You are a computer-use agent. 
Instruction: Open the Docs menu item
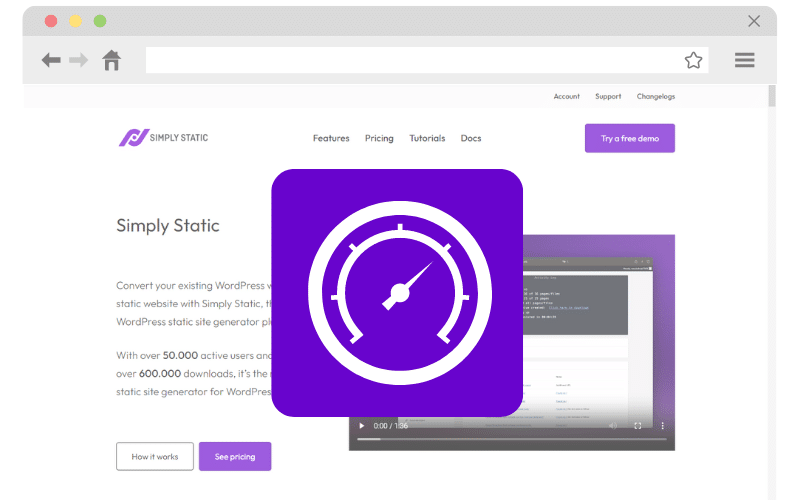click(471, 138)
